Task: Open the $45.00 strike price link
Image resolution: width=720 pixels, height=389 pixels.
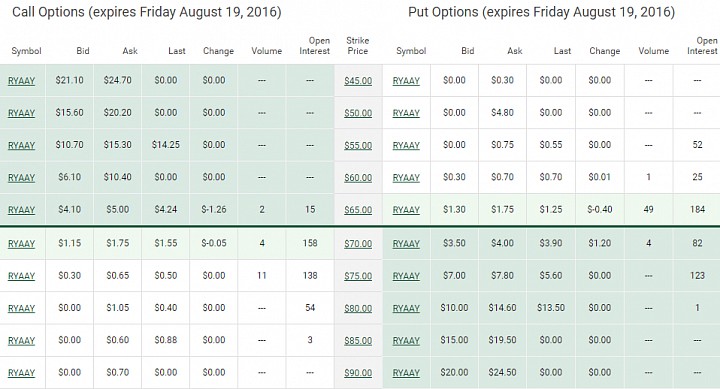Action: 358,81
